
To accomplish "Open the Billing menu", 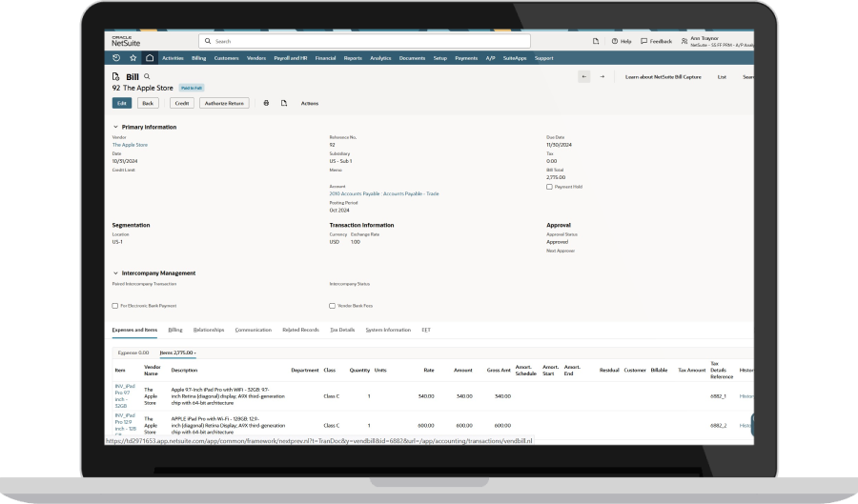I will 198,58.
